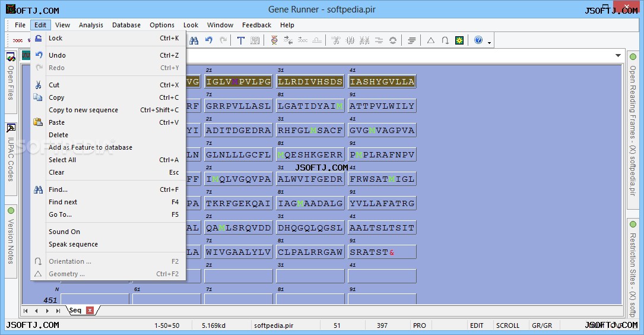Open the Restriction Sites side panel
644x335 pixels.
633,268
